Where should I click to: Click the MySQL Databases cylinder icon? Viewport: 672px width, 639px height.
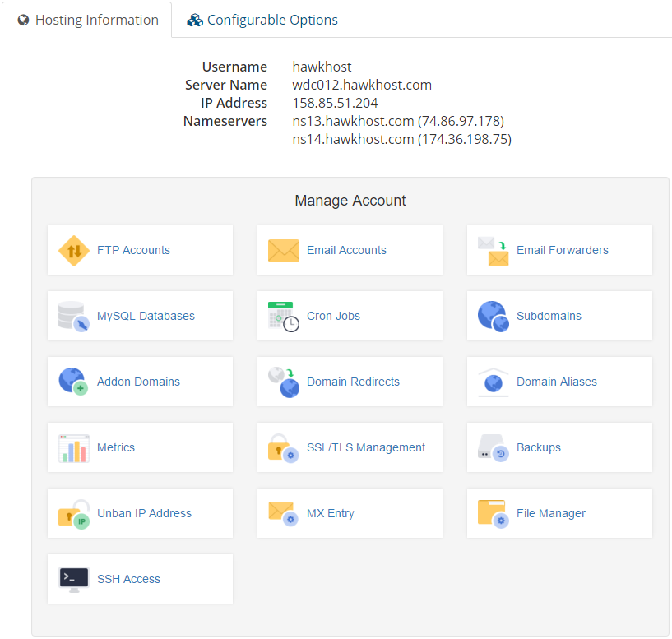73,317
